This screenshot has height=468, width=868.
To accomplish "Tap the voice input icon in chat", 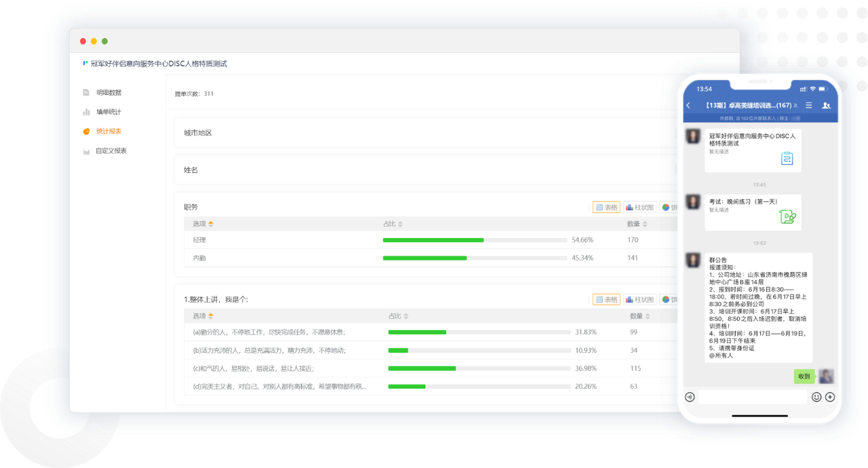I will coord(690,397).
